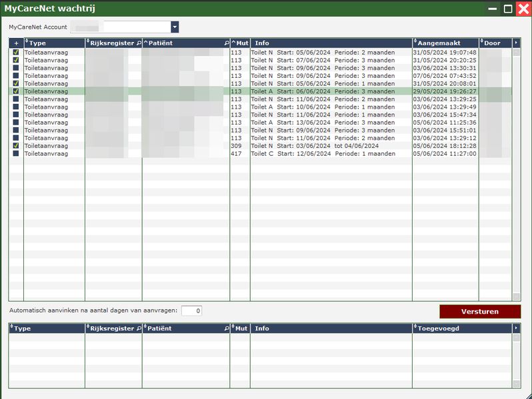Sort upper table by Type column
Screen dimensions: 532x399
coord(53,43)
